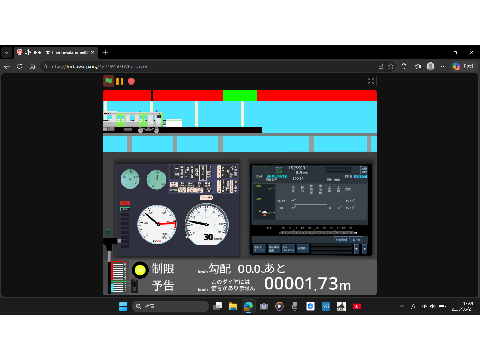Click the green section of the top progress bar
Screen dimensions: 480x360
[x=240, y=95]
